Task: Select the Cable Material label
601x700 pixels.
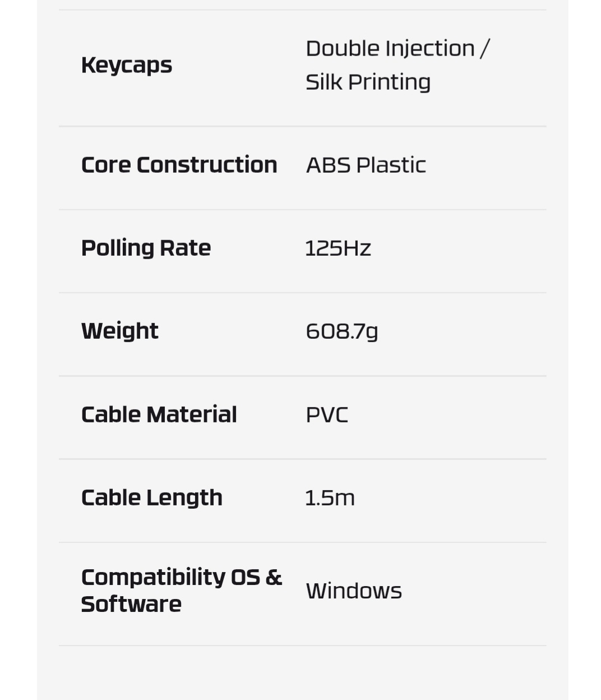Action: point(159,415)
